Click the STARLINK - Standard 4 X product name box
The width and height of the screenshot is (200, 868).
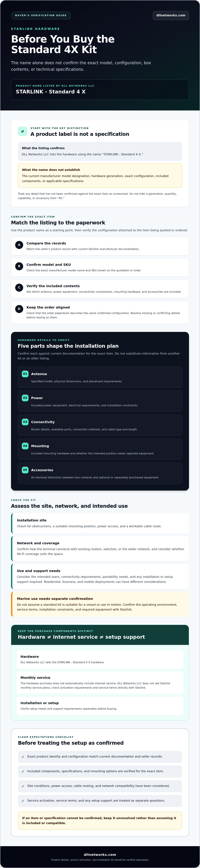(100, 90)
